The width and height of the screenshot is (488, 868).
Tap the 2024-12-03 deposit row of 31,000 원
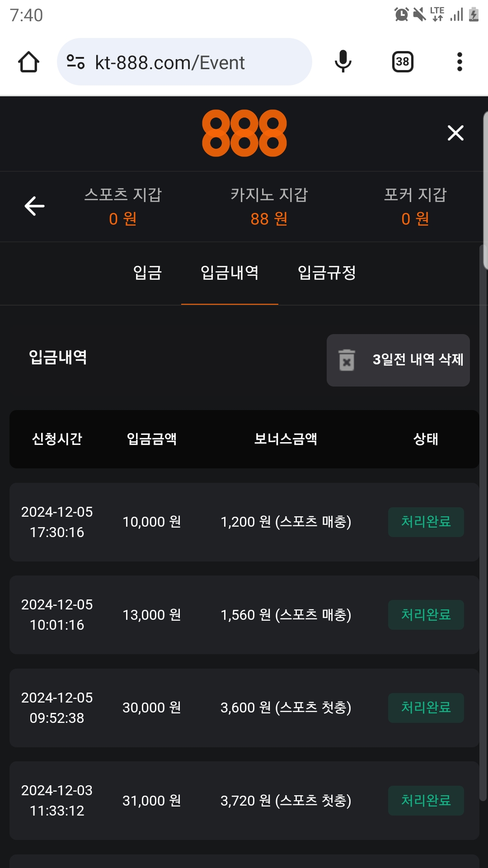coord(244,801)
